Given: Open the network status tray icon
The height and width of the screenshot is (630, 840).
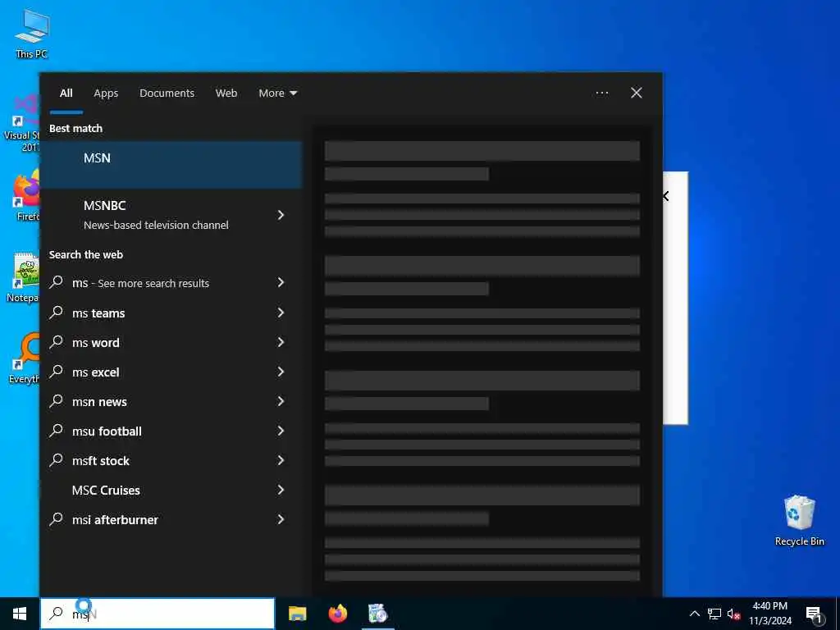Looking at the screenshot, I should pos(714,614).
